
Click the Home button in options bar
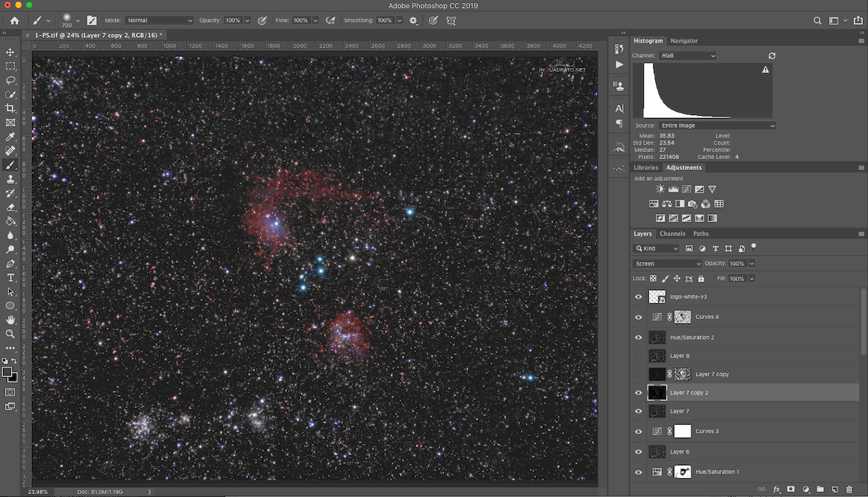(x=14, y=21)
